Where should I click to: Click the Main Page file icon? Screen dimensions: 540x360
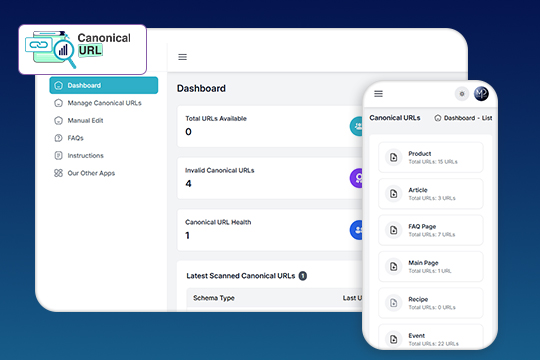pyautogui.click(x=393, y=267)
